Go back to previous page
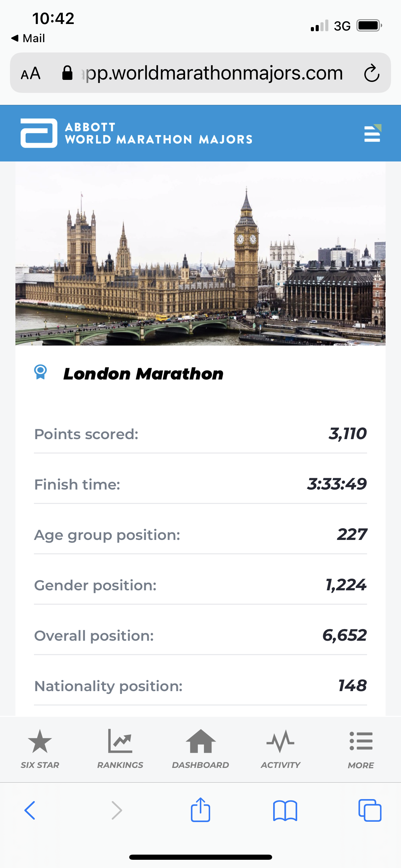401x868 pixels. [x=30, y=810]
